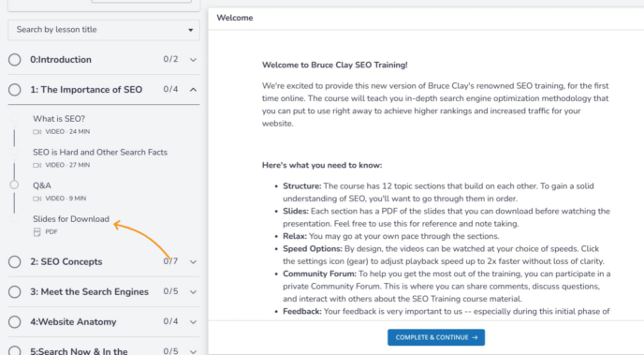Click the VIDEO · 24 MIN label

[x=67, y=132]
